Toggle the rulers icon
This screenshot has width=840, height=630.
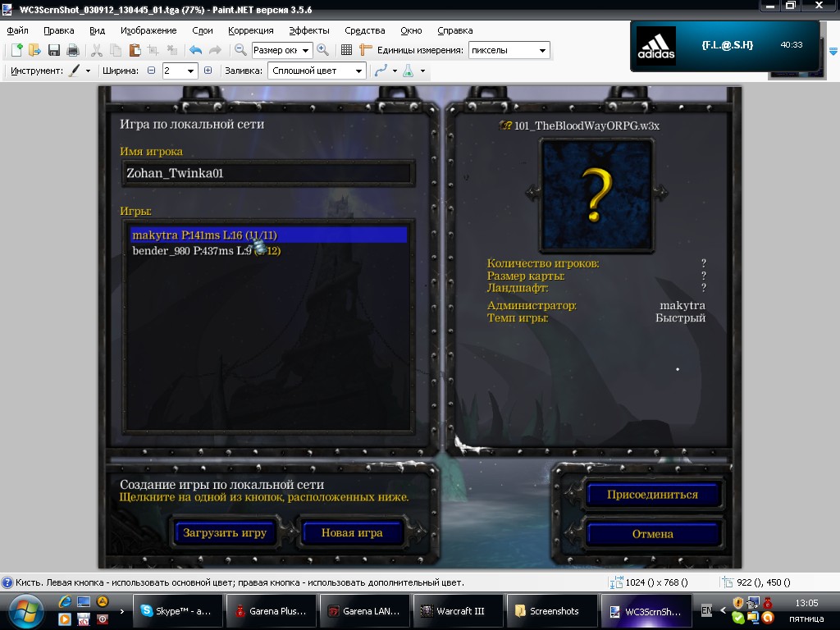365,50
